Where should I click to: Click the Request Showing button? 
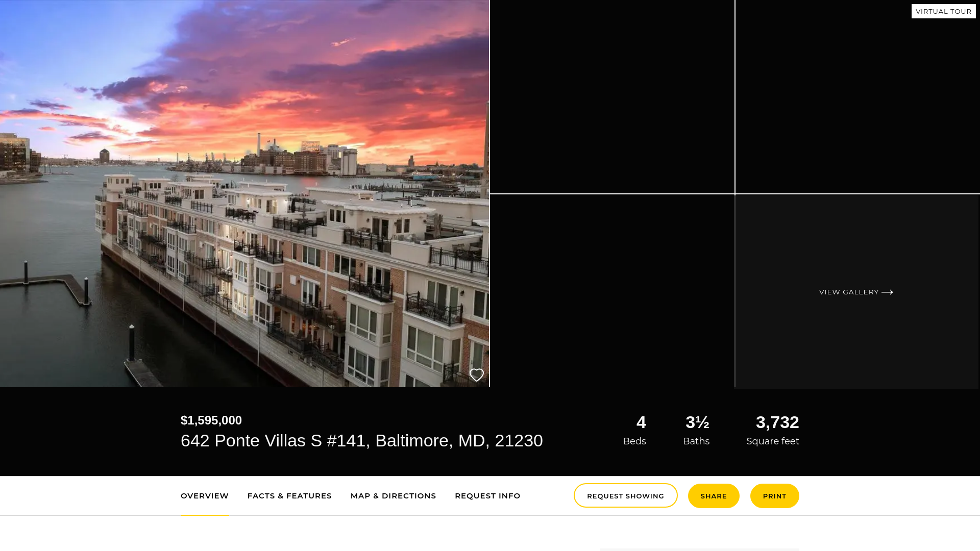tap(625, 495)
